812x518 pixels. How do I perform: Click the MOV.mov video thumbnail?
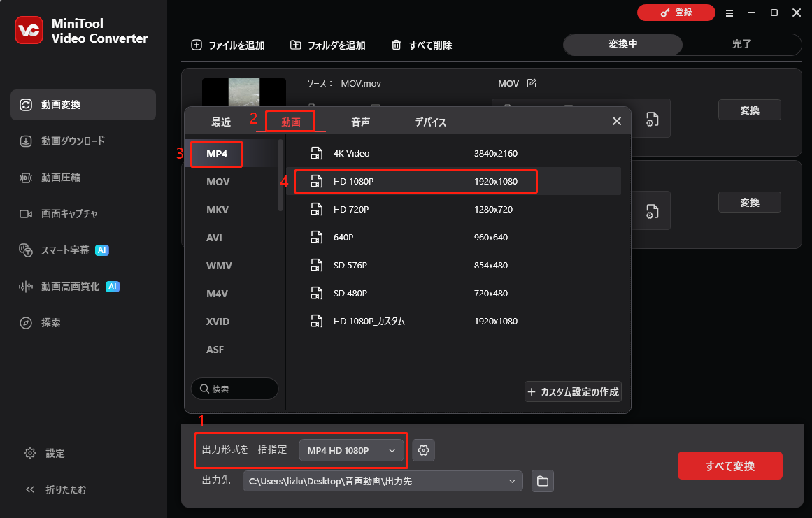coord(244,93)
